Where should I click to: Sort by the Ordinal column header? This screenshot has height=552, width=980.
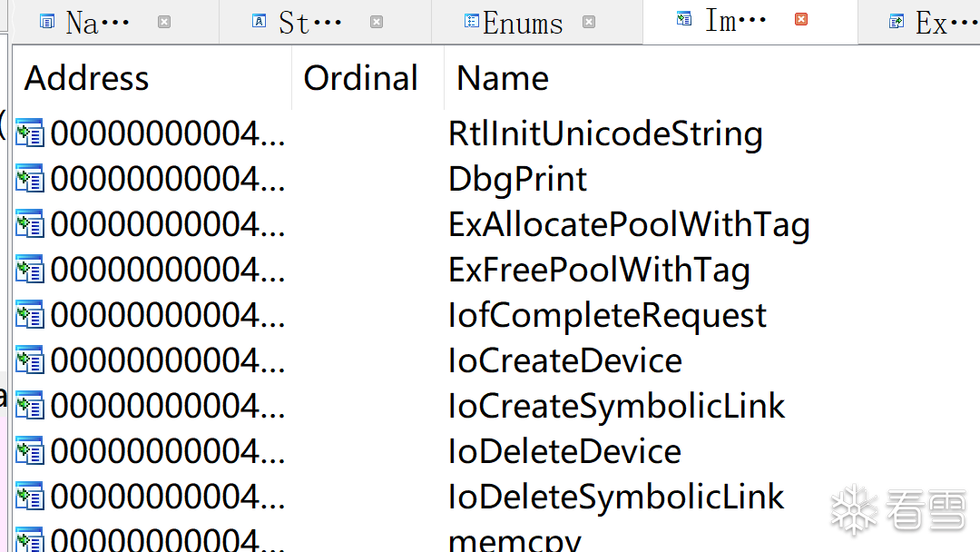pos(367,78)
